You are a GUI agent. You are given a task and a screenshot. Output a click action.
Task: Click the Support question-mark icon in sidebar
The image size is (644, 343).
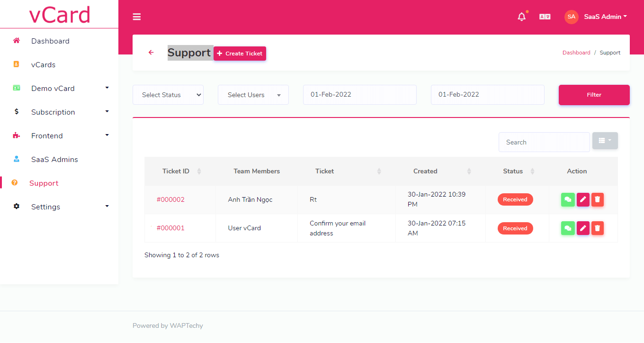point(17,183)
